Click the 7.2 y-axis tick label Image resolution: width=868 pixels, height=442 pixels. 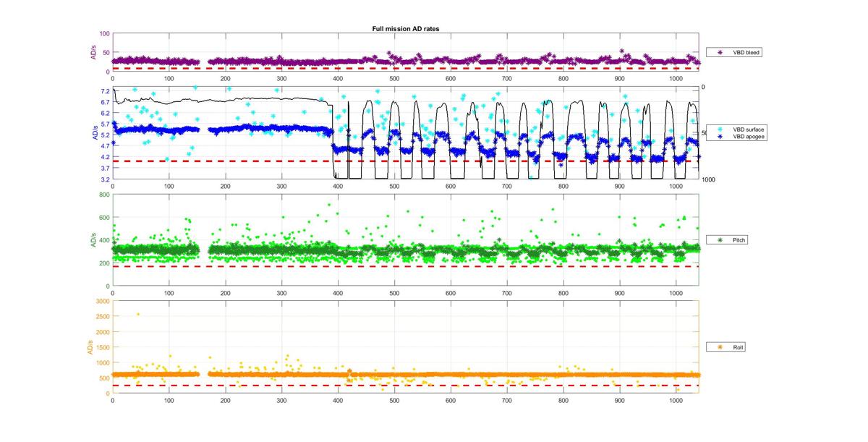[104, 91]
